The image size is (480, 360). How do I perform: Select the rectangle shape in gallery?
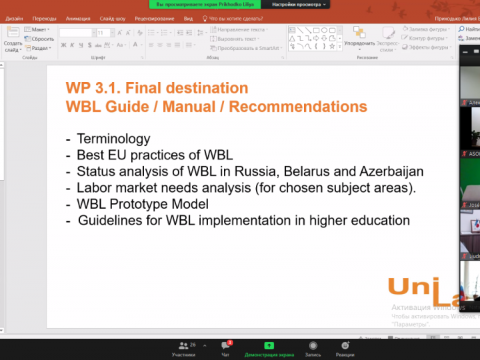pos(316,30)
